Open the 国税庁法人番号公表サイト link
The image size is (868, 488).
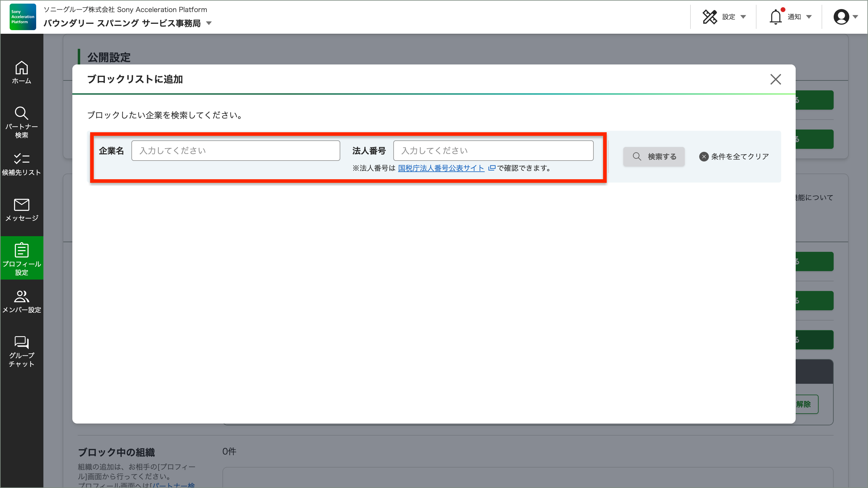click(441, 168)
